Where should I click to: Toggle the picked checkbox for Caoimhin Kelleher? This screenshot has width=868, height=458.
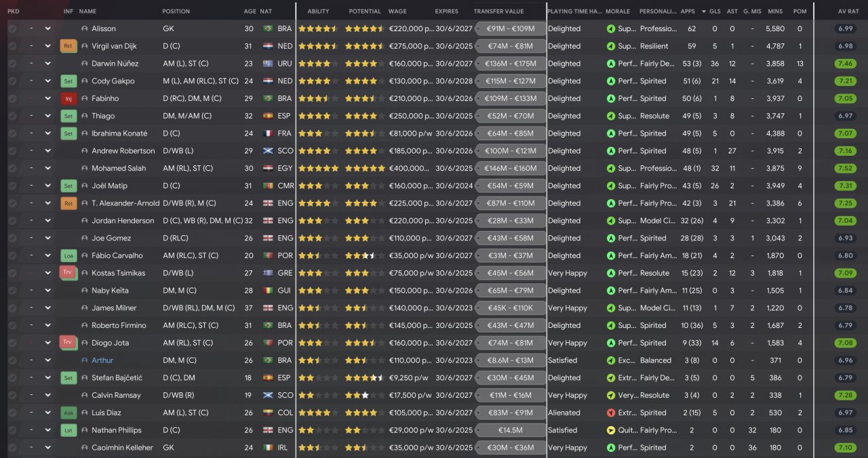pos(12,448)
